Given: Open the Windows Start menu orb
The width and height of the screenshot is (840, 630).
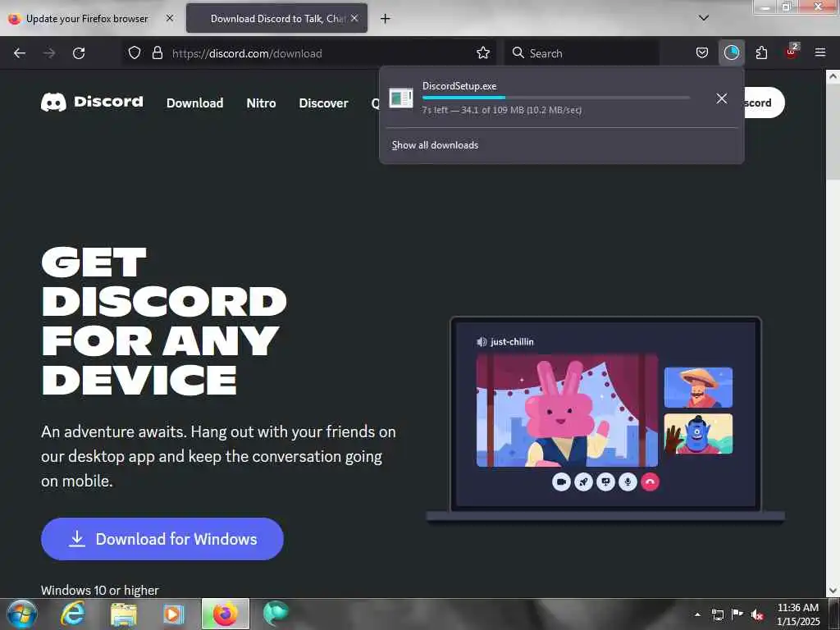Looking at the screenshot, I should tap(22, 614).
